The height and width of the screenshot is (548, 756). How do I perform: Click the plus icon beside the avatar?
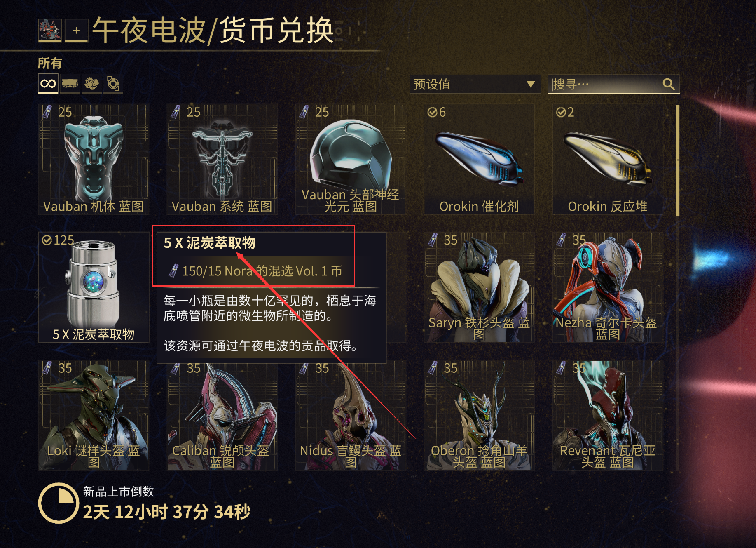click(x=76, y=31)
